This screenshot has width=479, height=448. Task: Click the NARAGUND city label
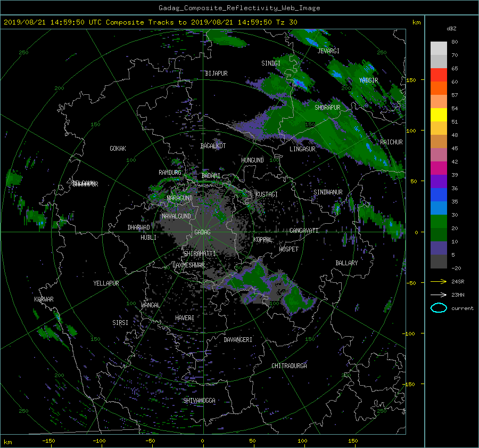click(x=180, y=198)
